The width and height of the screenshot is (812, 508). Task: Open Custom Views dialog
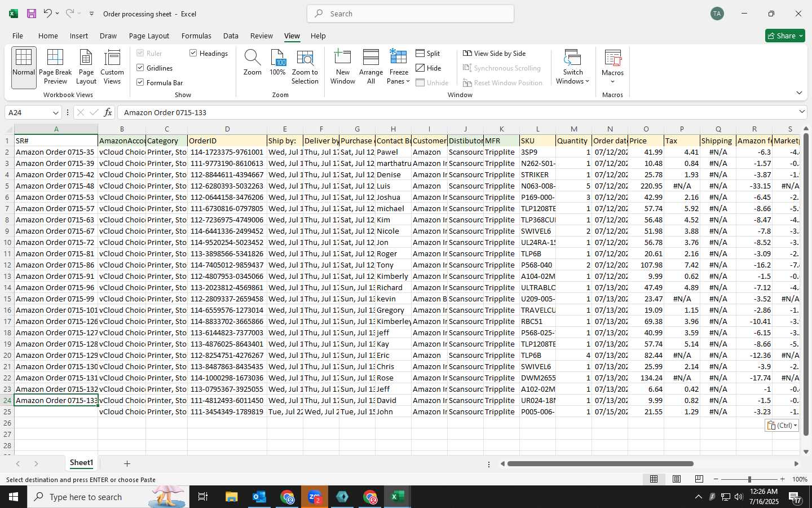coord(112,67)
